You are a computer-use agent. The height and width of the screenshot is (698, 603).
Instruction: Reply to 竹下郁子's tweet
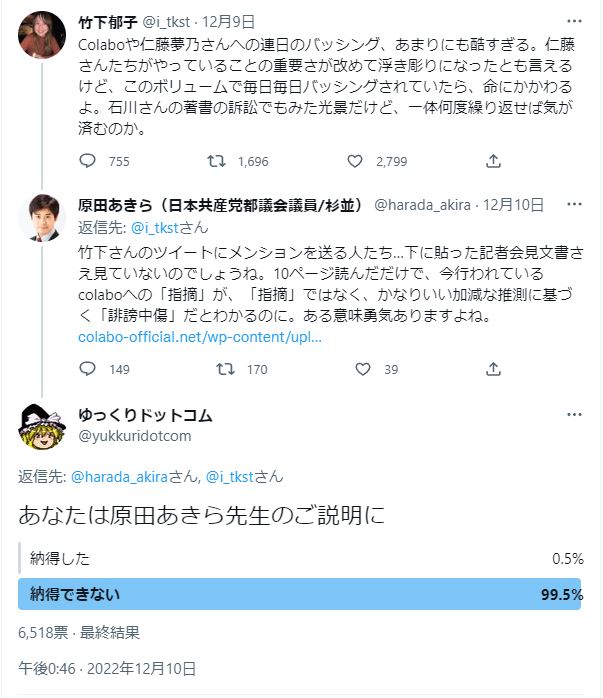point(87,161)
